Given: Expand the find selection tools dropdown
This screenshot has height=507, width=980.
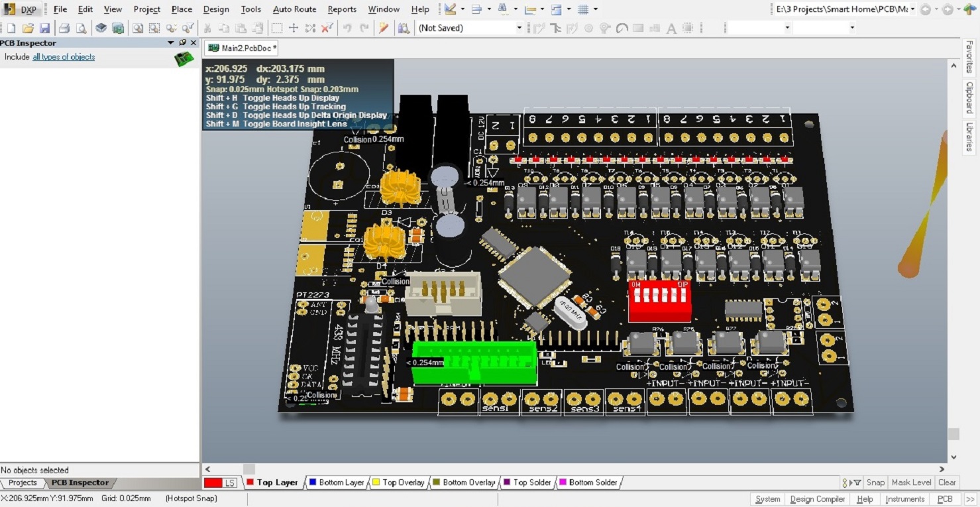Looking at the screenshot, I should click(516, 9).
